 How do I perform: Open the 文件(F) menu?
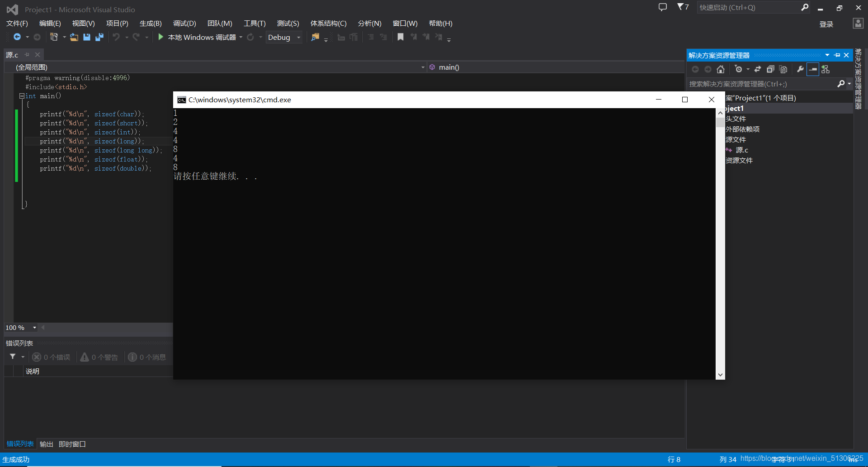[17, 24]
